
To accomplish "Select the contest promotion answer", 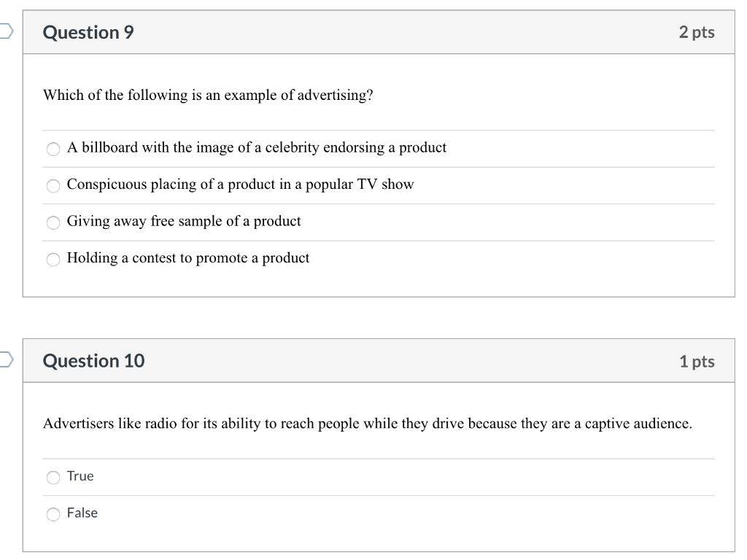I will point(53,259).
